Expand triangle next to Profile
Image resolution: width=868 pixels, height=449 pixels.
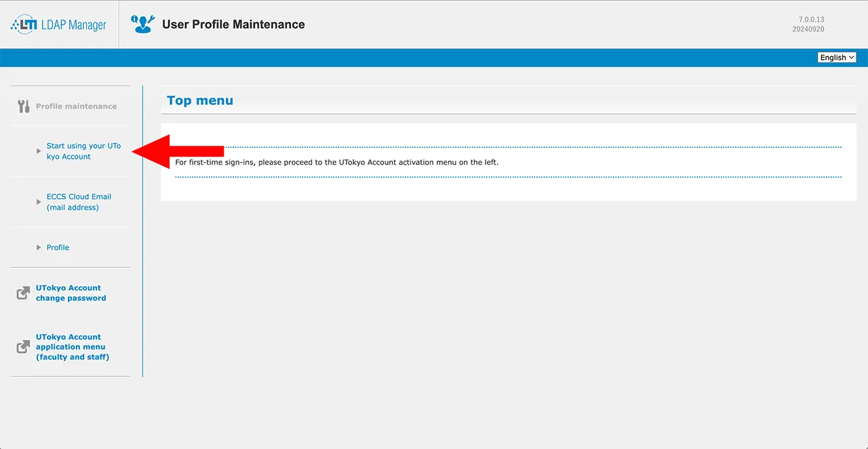[x=39, y=248]
